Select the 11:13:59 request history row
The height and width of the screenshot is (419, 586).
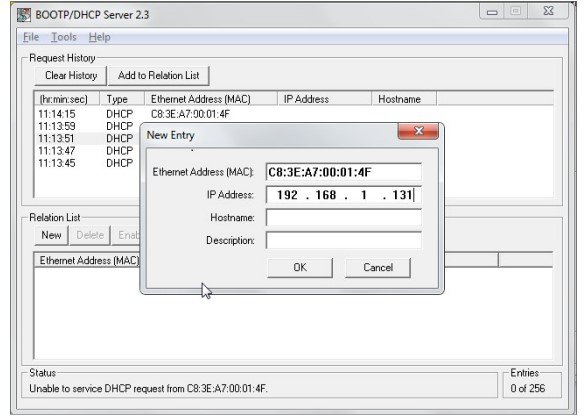tap(87, 126)
